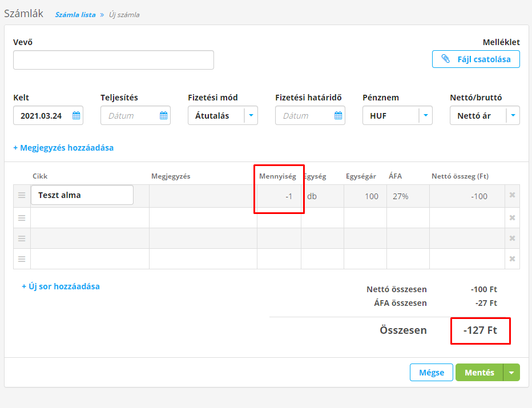The width and height of the screenshot is (532, 408).
Task: Open the Fizetési határidő calendar icon
Action: point(338,116)
